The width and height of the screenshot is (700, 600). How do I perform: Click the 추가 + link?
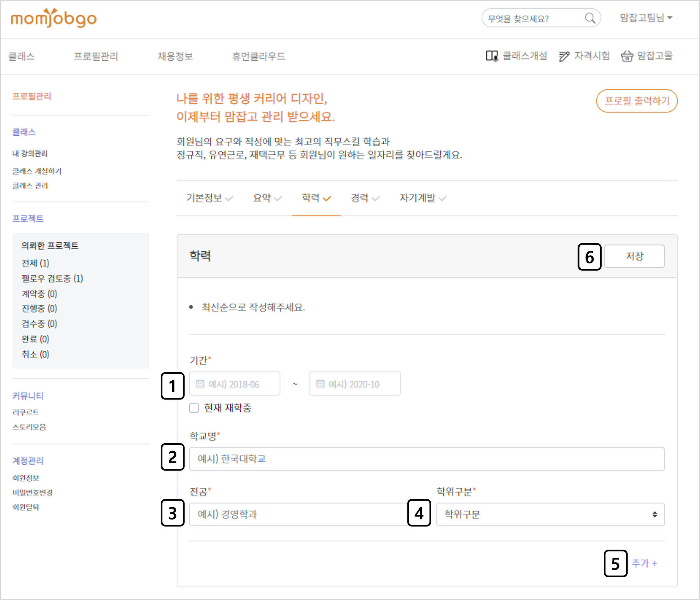(644, 563)
